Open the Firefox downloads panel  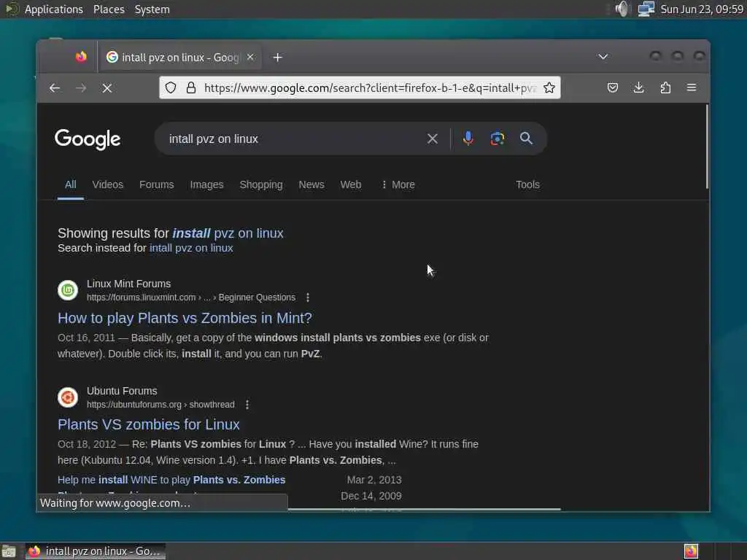coord(639,87)
